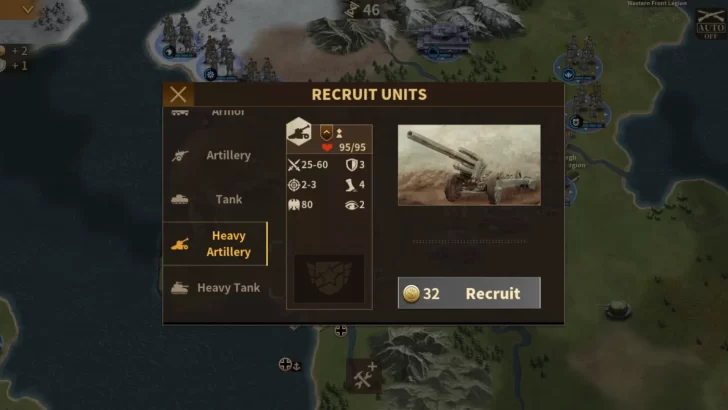Click the heavy artillery unit preview image
The height and width of the screenshot is (410, 728).
(x=469, y=165)
